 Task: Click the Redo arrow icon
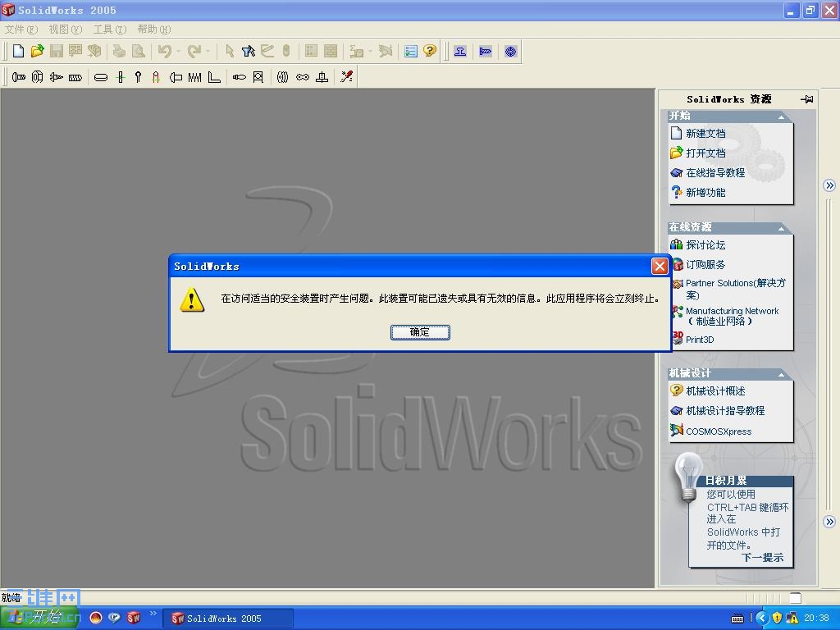[x=194, y=51]
